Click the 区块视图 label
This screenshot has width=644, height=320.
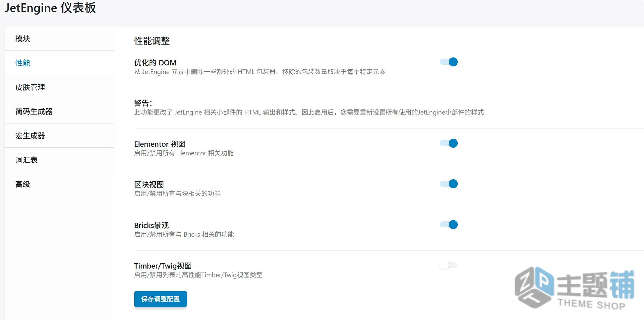click(149, 185)
